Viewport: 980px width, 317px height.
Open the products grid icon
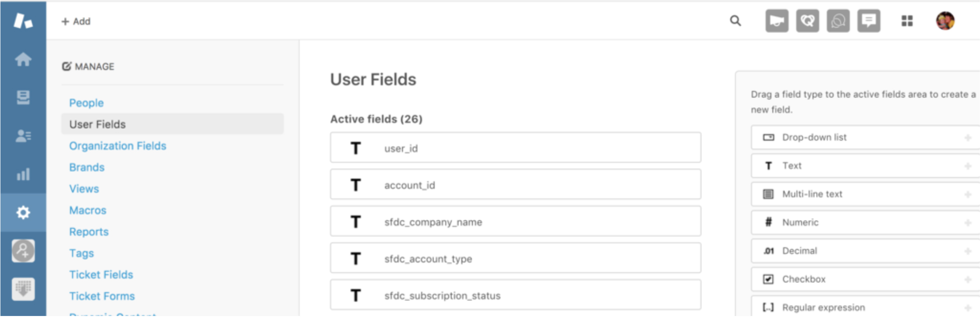[x=907, y=21]
